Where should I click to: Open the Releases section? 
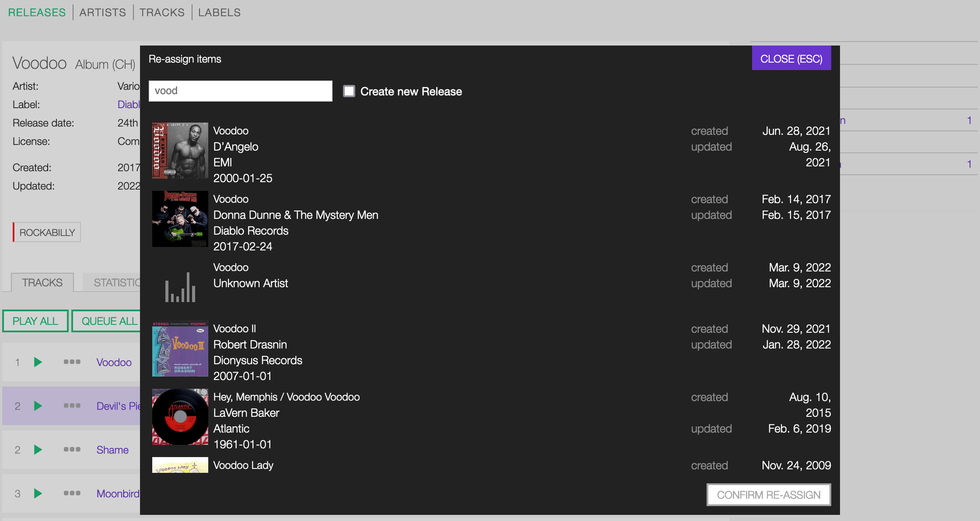(x=37, y=12)
